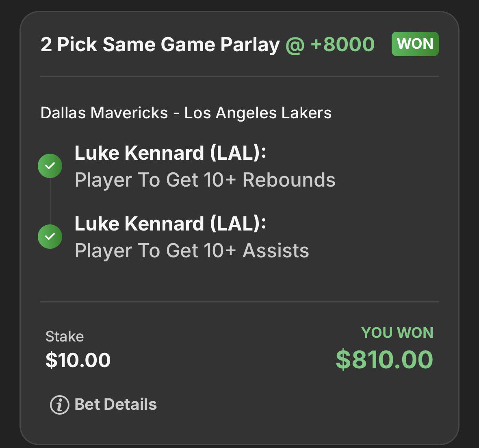
Task: Click the $810.00 winnings amount
Action: pos(384,359)
